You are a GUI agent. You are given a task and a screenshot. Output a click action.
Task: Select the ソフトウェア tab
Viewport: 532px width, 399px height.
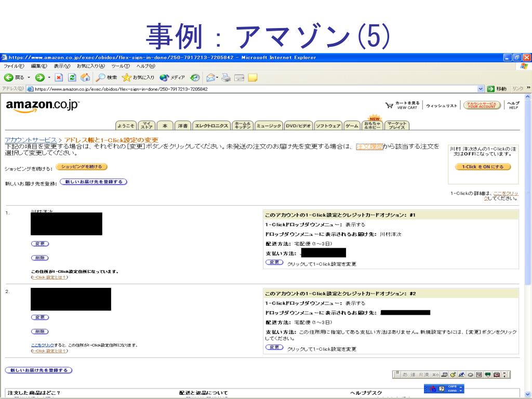tap(328, 126)
